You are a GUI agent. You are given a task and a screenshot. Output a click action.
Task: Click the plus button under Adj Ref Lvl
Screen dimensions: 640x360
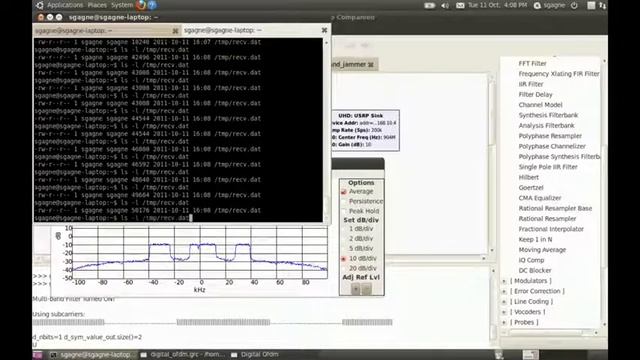pos(356,289)
